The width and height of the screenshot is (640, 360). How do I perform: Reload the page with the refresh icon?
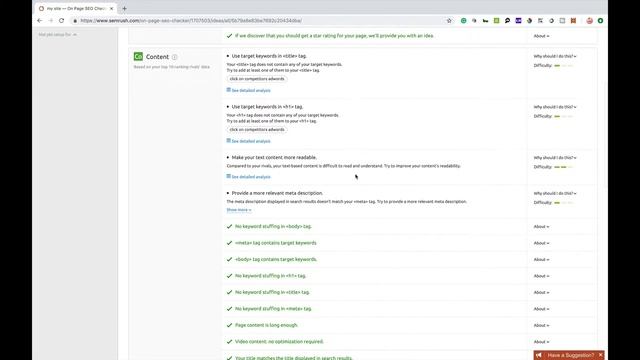(x=61, y=20)
